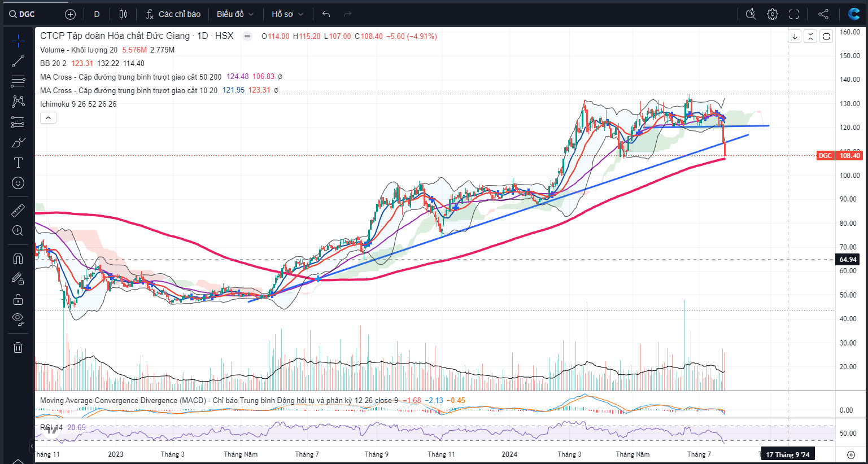Toggle hide all drawings eye icon

[18, 319]
